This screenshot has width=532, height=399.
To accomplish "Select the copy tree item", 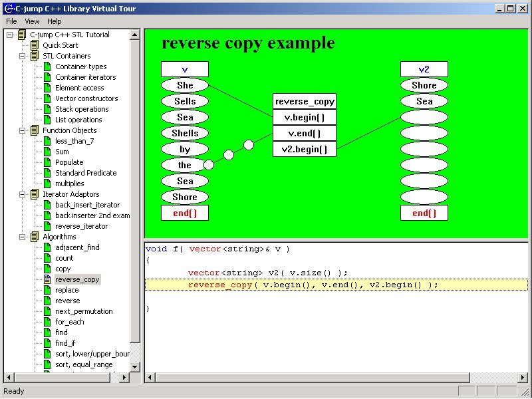I will (x=63, y=269).
